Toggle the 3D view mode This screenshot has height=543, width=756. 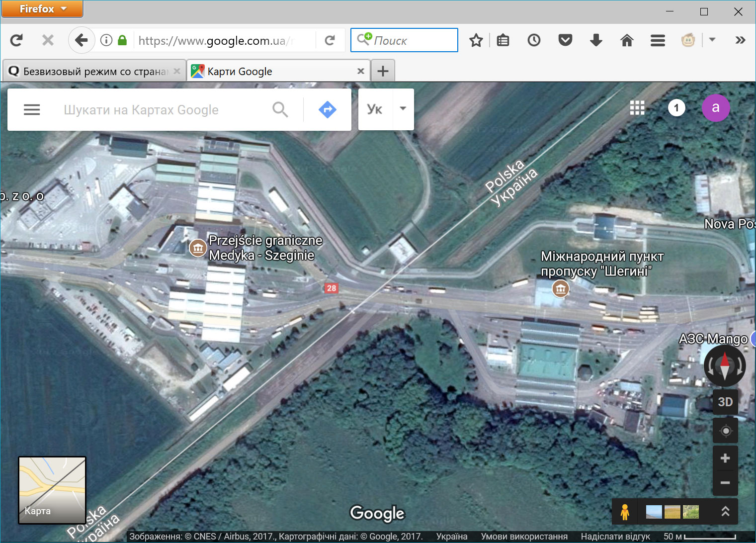pos(725,402)
